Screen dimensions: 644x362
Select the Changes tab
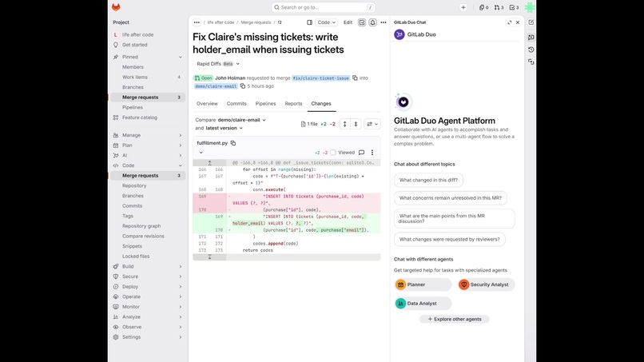pyautogui.click(x=321, y=104)
